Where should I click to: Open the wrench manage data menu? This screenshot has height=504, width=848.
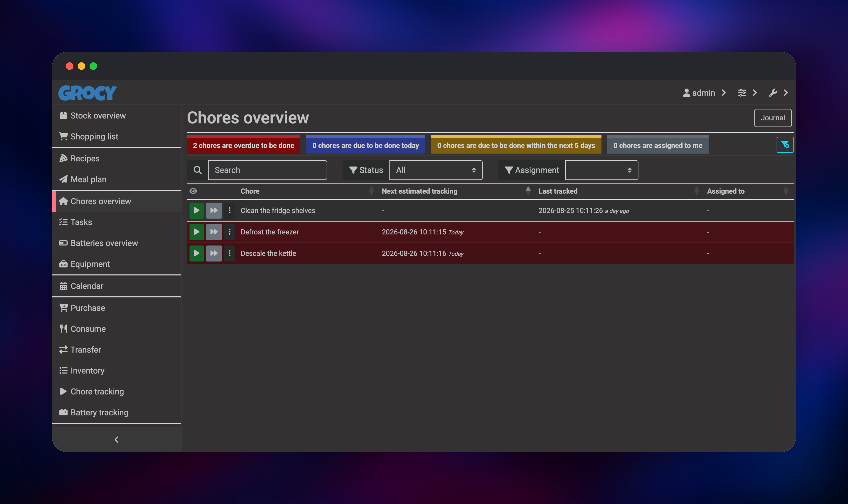778,93
